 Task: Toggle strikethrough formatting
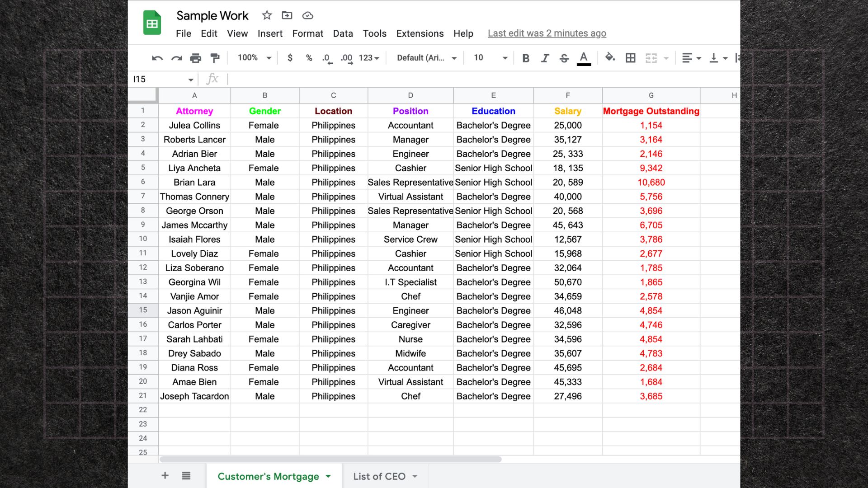pos(564,58)
